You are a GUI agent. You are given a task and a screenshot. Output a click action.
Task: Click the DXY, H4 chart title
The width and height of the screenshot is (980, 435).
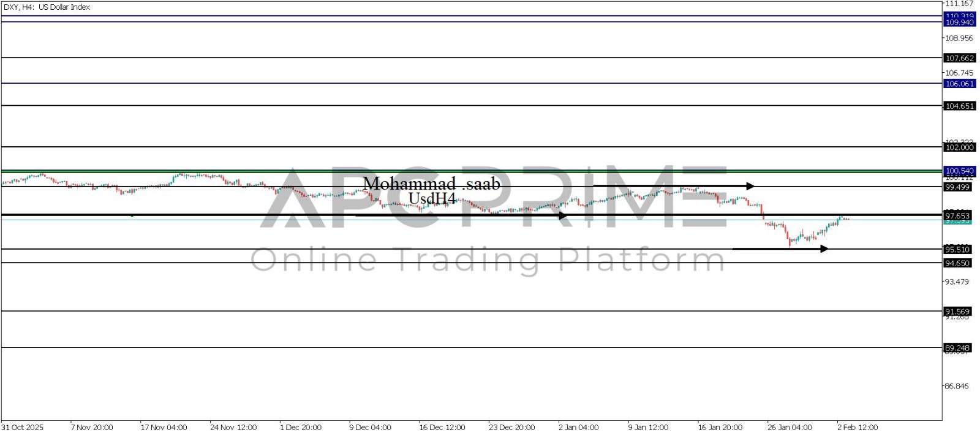tap(47, 7)
